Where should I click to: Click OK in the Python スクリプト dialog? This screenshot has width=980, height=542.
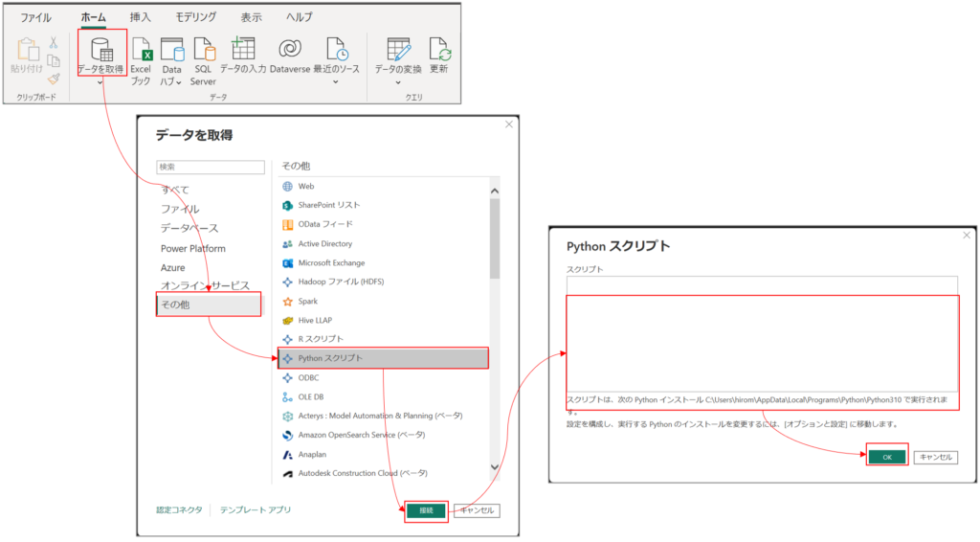pos(887,457)
